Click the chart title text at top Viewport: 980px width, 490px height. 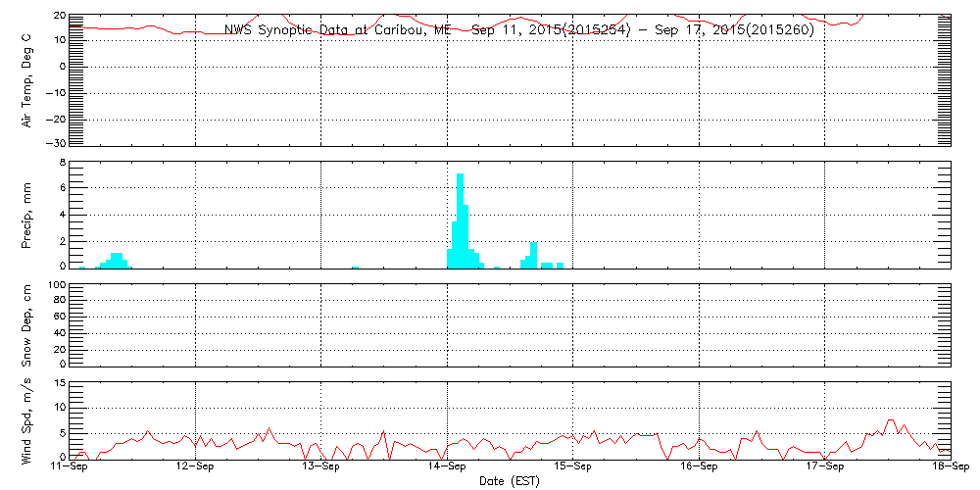point(518,29)
